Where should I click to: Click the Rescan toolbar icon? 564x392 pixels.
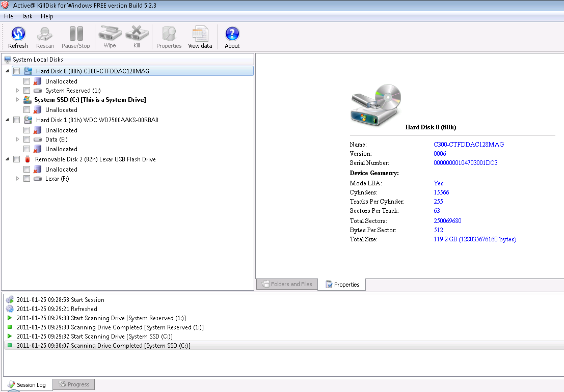[x=45, y=34]
